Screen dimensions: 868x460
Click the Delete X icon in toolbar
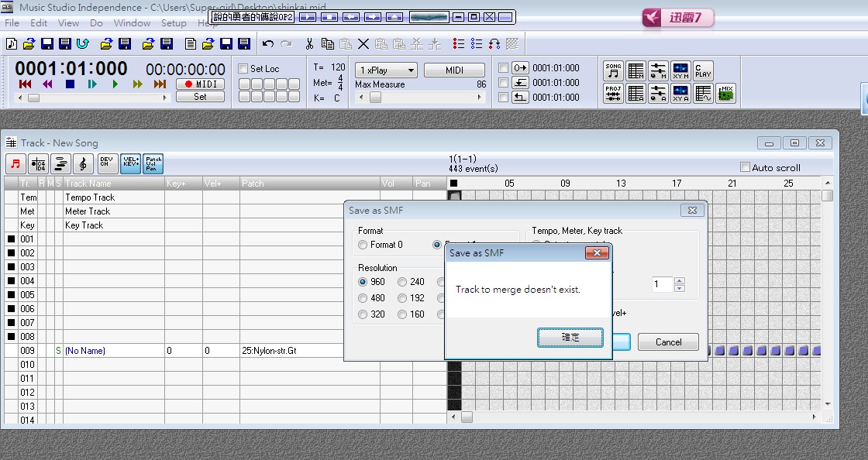coord(363,43)
